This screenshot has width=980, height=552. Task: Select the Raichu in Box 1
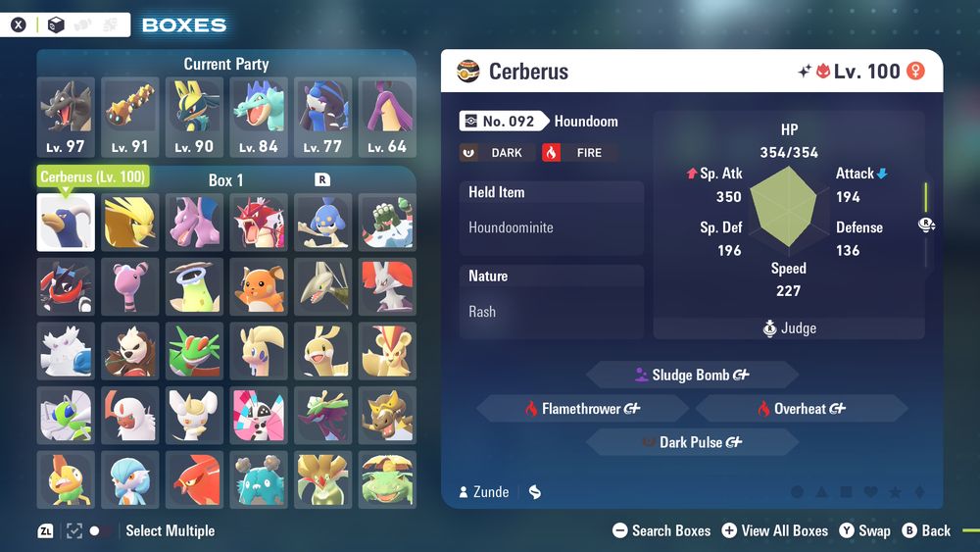(x=259, y=286)
